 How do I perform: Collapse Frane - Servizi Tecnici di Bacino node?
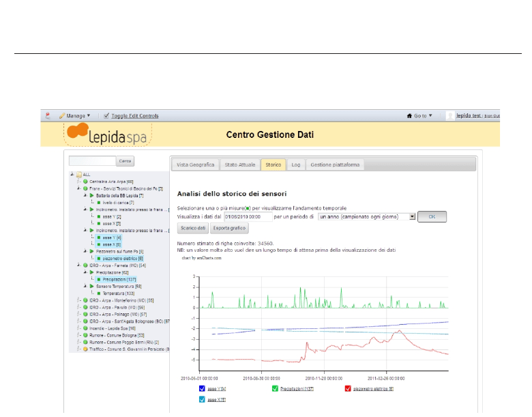[x=78, y=188]
